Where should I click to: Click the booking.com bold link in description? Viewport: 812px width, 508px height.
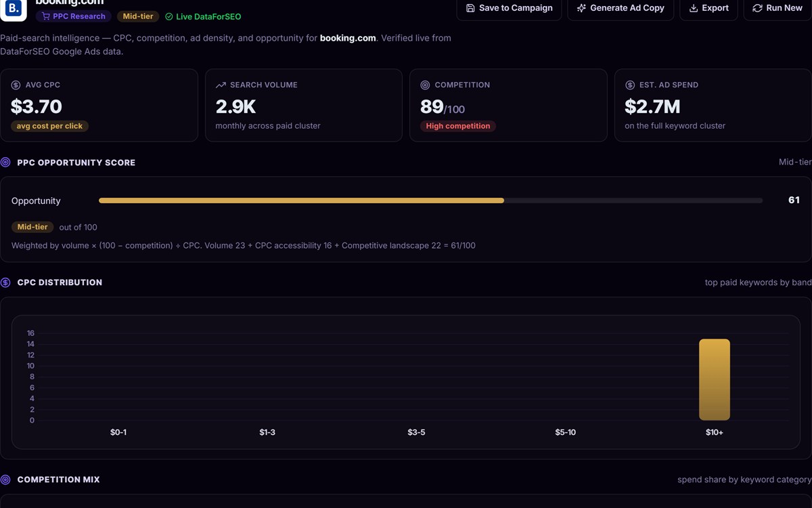[x=348, y=38]
